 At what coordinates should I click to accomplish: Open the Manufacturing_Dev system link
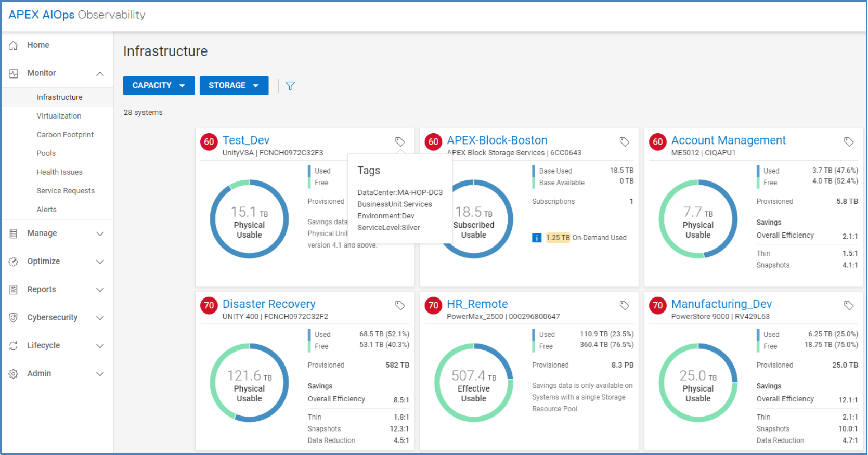click(x=721, y=304)
